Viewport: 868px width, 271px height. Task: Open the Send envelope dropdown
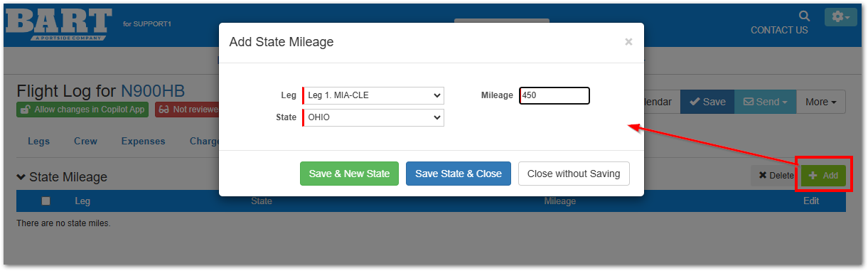tap(765, 102)
